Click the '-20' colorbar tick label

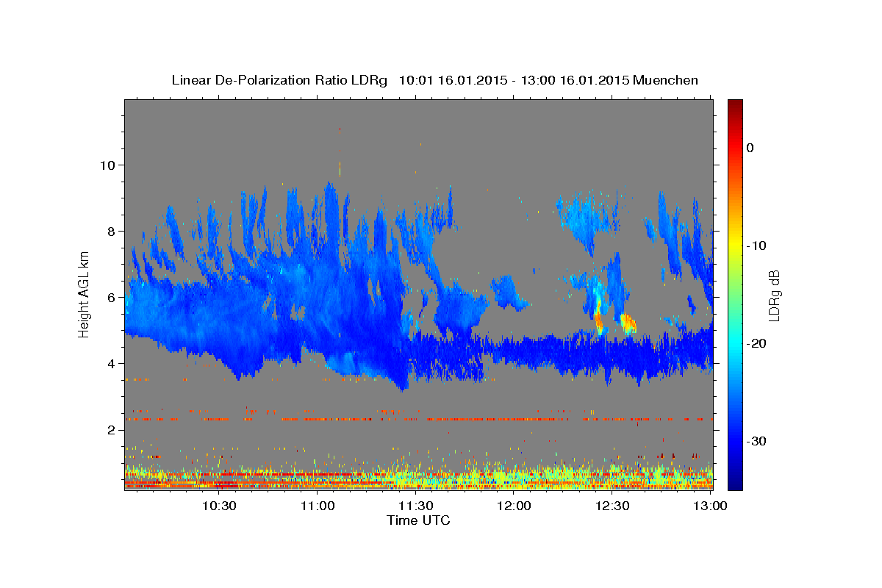756,343
